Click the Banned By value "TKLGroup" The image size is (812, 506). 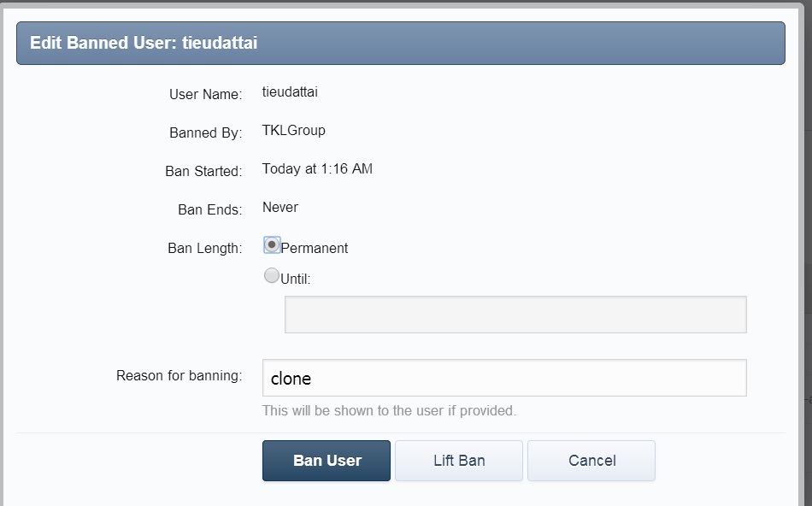(x=293, y=131)
